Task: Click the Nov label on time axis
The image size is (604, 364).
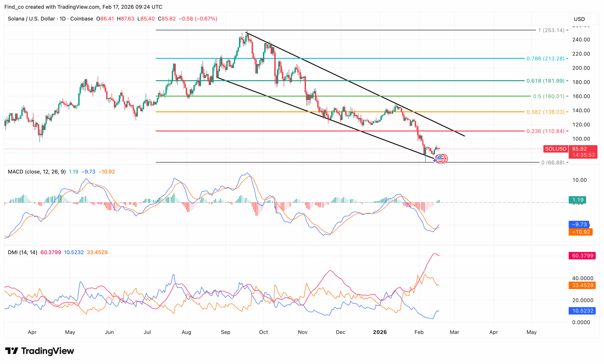Action: 303,332
